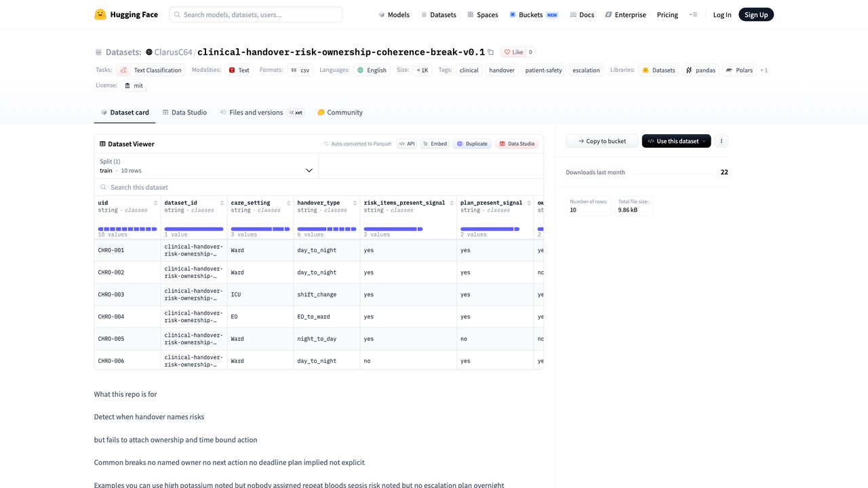Switch to the Dataset card tab

pyautogui.click(x=125, y=113)
